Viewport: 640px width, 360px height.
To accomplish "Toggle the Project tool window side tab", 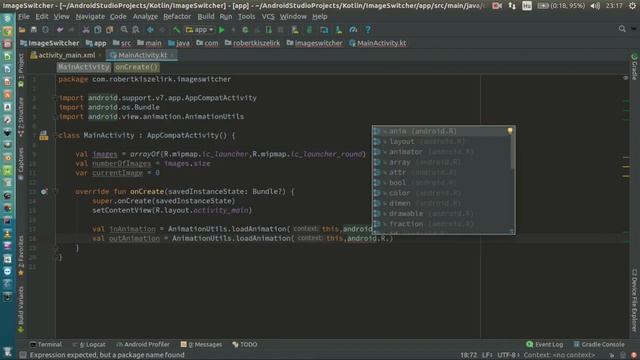I will 21,69.
